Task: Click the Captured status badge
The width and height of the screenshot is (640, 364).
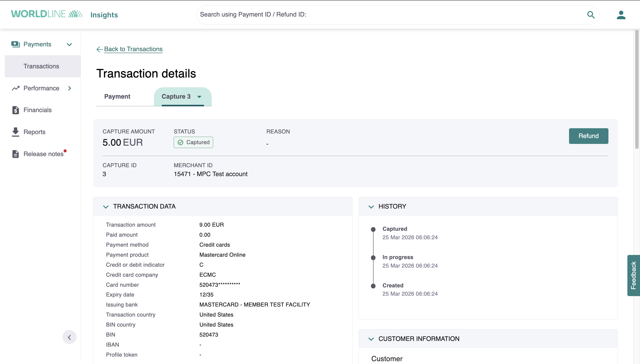Action: coord(194,143)
